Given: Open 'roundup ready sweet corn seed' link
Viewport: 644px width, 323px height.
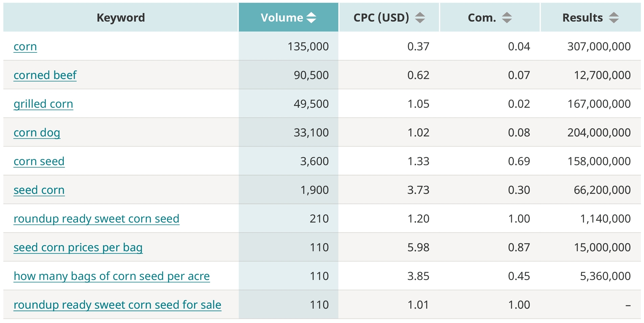Looking at the screenshot, I should click(96, 219).
